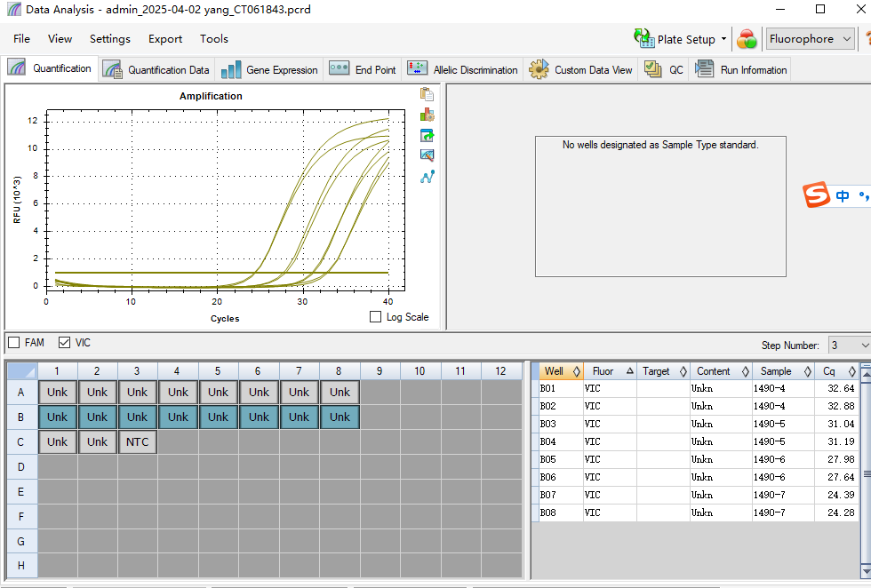Open the Step Number dropdown

850,346
